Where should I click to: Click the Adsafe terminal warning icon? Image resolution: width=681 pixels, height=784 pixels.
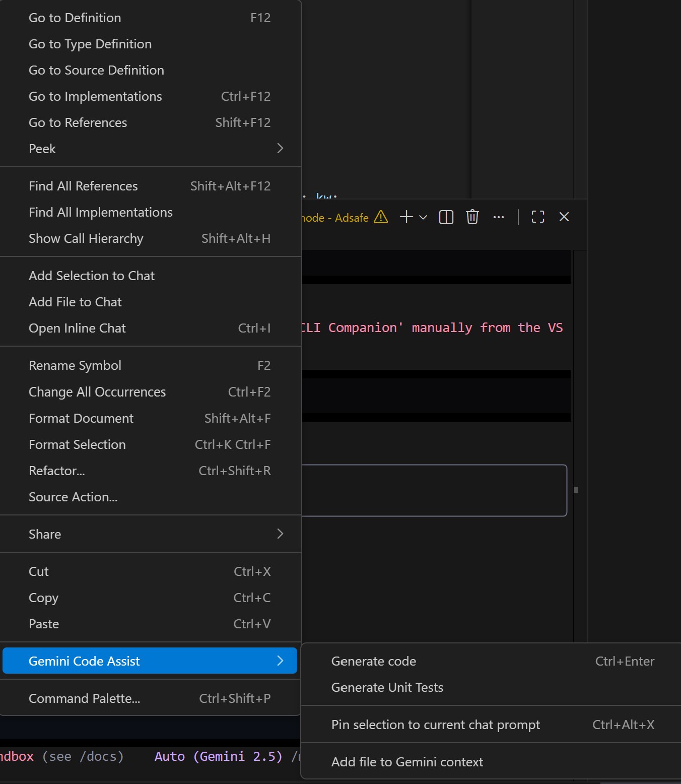(381, 217)
